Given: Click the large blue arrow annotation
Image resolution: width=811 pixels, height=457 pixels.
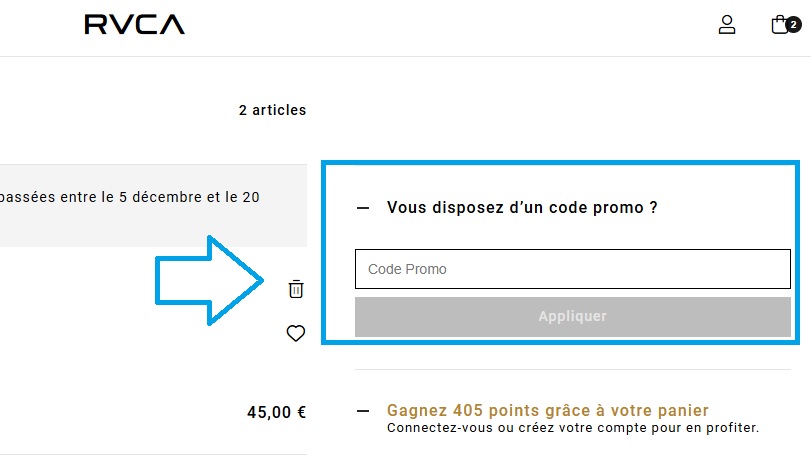Looking at the screenshot, I should [x=209, y=281].
